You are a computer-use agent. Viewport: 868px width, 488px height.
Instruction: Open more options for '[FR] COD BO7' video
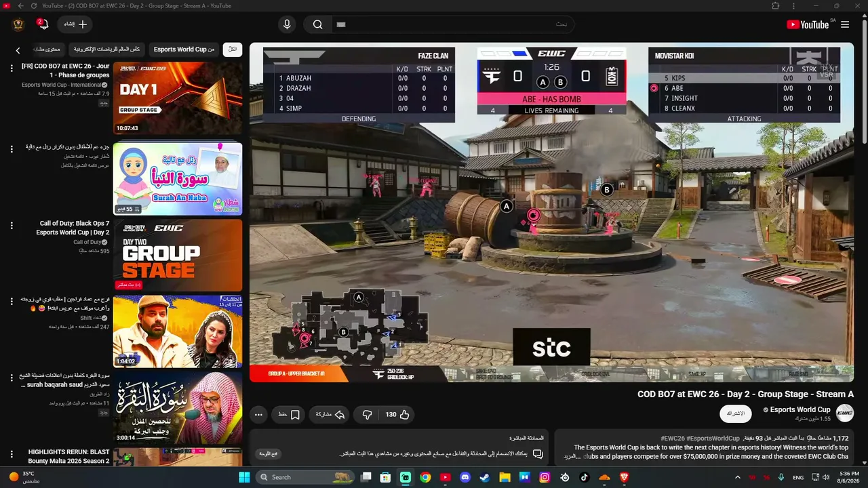[11, 68]
